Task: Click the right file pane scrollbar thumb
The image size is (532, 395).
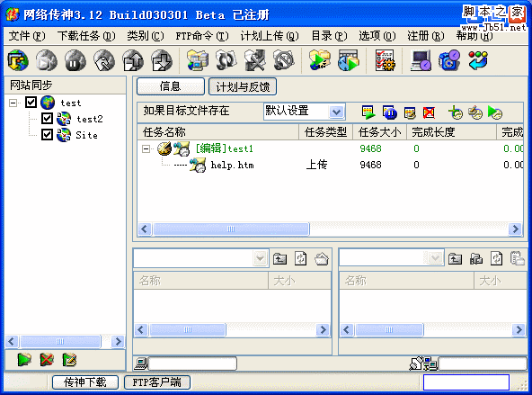Action: click(x=389, y=329)
